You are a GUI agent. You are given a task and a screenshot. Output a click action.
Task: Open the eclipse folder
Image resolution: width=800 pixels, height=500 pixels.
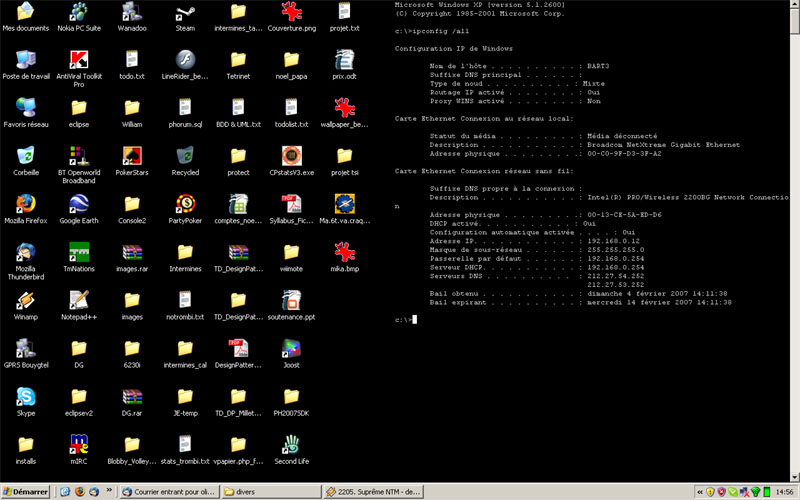pos(78,107)
